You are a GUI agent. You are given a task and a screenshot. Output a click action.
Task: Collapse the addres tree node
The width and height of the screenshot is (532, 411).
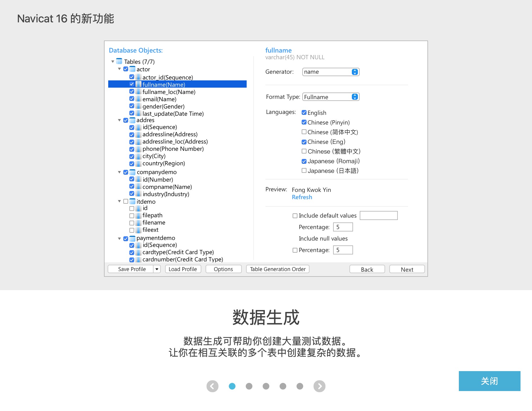pyautogui.click(x=119, y=120)
